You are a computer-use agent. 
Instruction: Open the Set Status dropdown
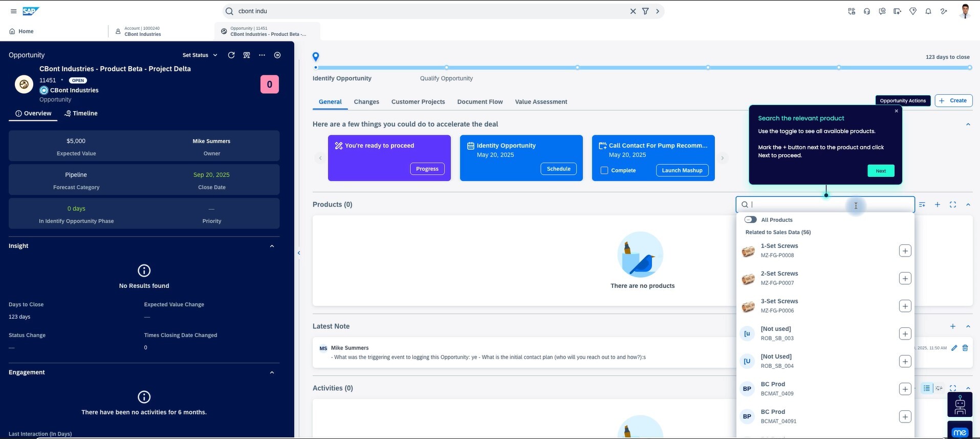[200, 55]
